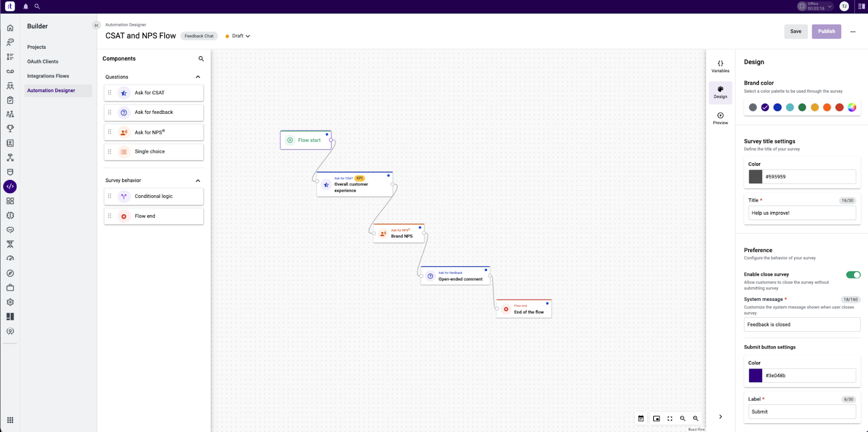
Task: Open the TJ user avatar
Action: click(x=844, y=7)
